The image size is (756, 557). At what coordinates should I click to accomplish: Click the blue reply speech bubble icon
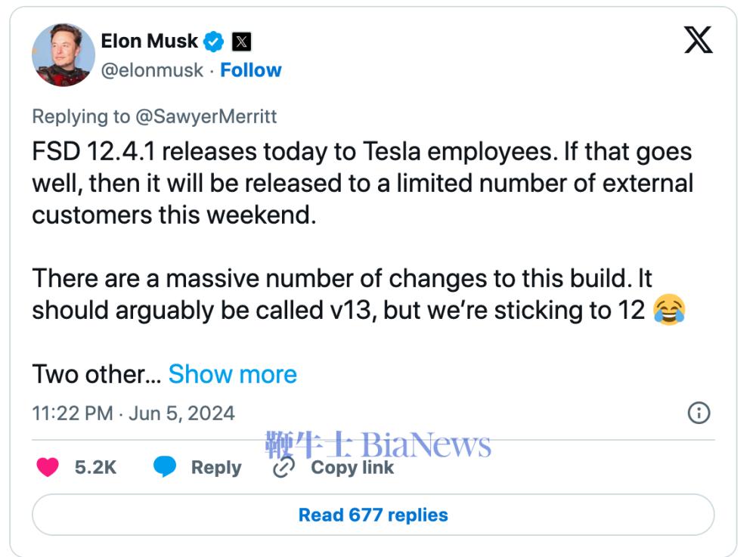[165, 467]
